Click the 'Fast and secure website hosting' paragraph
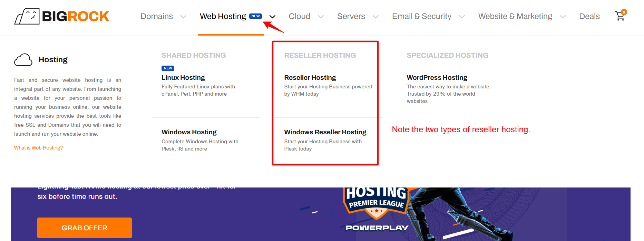Image resolution: width=644 pixels, height=241 pixels. [x=68, y=107]
